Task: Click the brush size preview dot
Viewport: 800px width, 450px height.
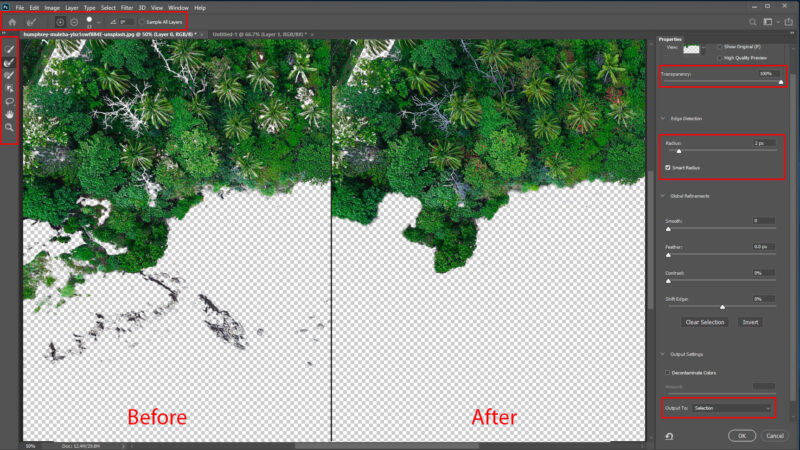Action: (89, 20)
